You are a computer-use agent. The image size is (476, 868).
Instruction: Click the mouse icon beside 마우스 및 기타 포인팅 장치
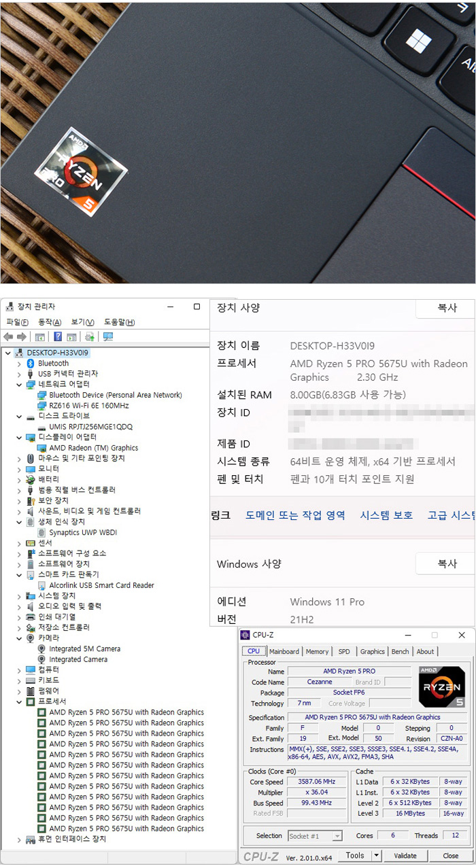[31, 458]
